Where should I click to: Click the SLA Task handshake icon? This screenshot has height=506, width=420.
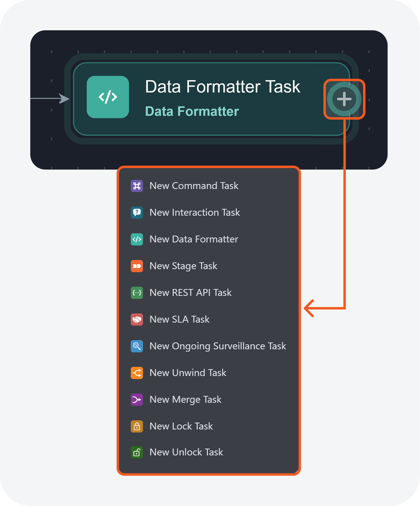pos(137,319)
